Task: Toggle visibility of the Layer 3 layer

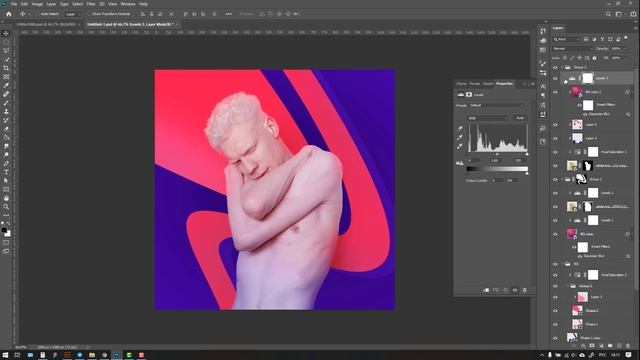Action: (555, 297)
